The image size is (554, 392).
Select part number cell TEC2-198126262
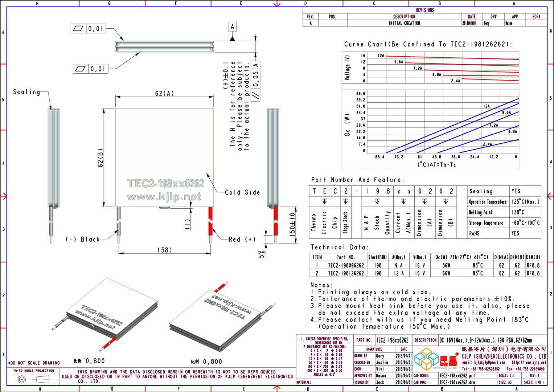click(x=346, y=273)
